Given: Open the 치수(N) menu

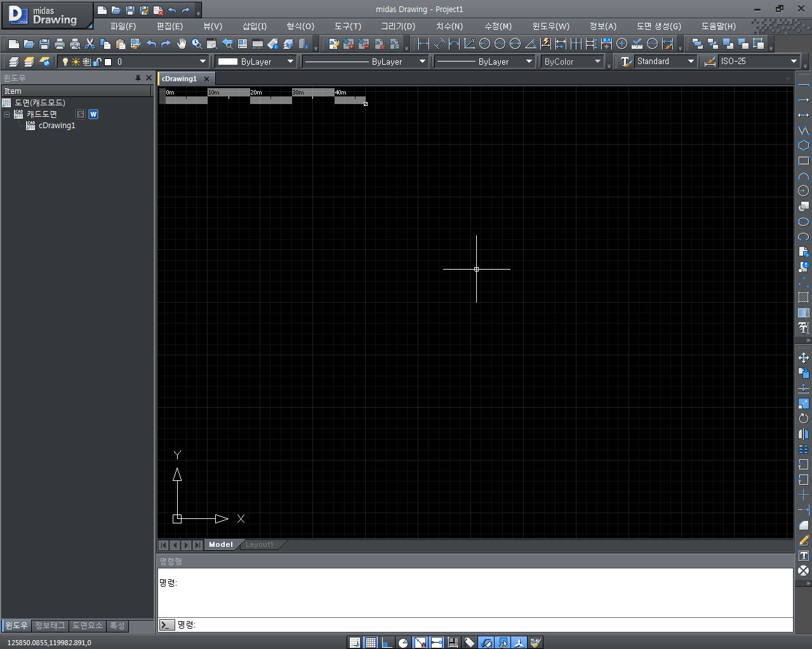Looking at the screenshot, I should [449, 26].
